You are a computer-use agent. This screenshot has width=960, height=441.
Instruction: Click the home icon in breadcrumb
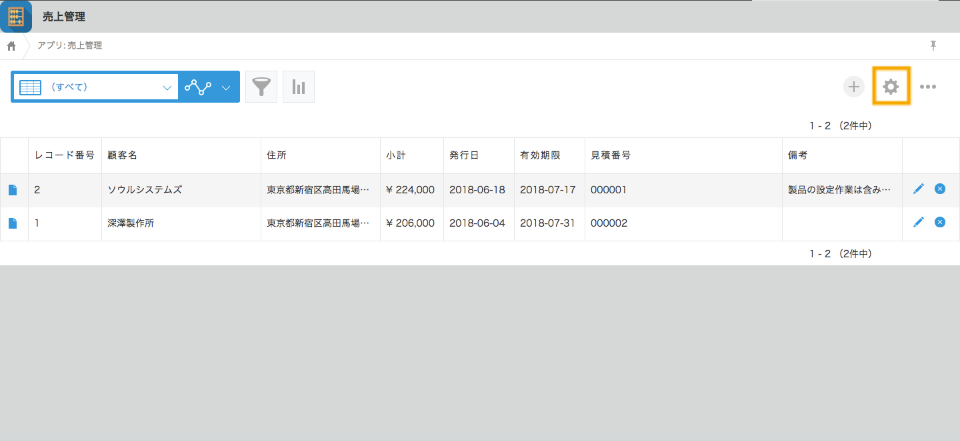click(x=11, y=46)
